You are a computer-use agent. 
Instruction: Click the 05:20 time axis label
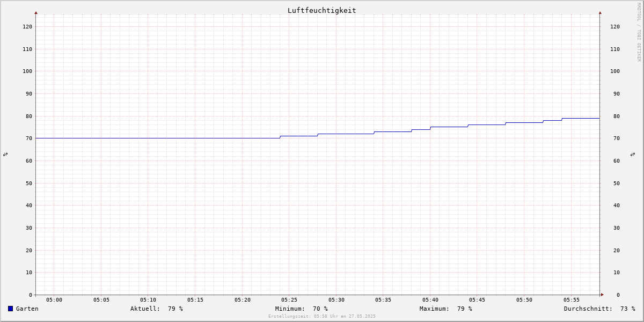pos(242,300)
